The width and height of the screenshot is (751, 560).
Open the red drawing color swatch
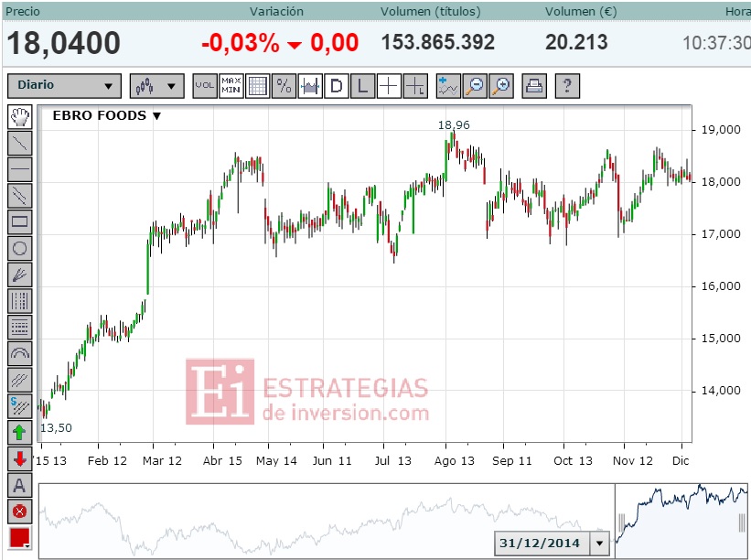pyautogui.click(x=19, y=537)
